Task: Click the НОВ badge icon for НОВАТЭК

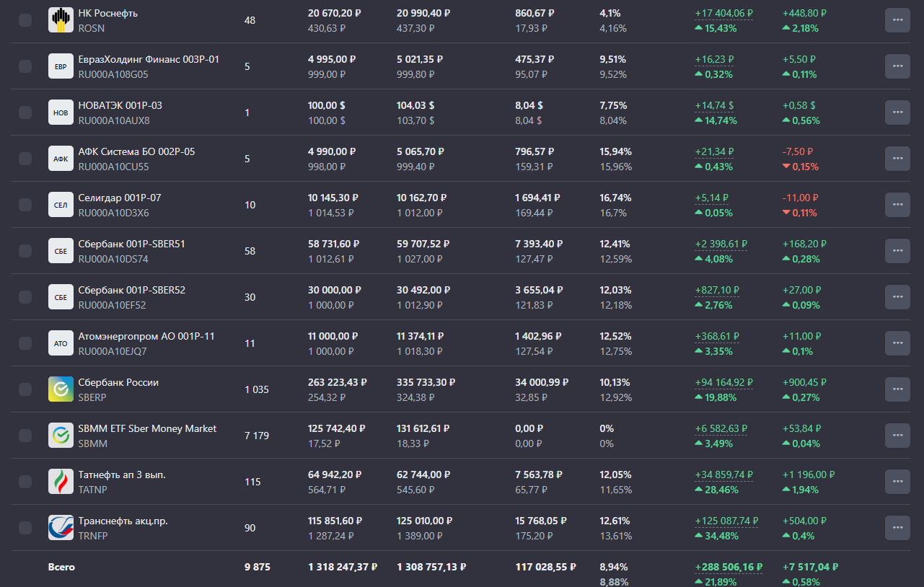Action: pos(61,112)
